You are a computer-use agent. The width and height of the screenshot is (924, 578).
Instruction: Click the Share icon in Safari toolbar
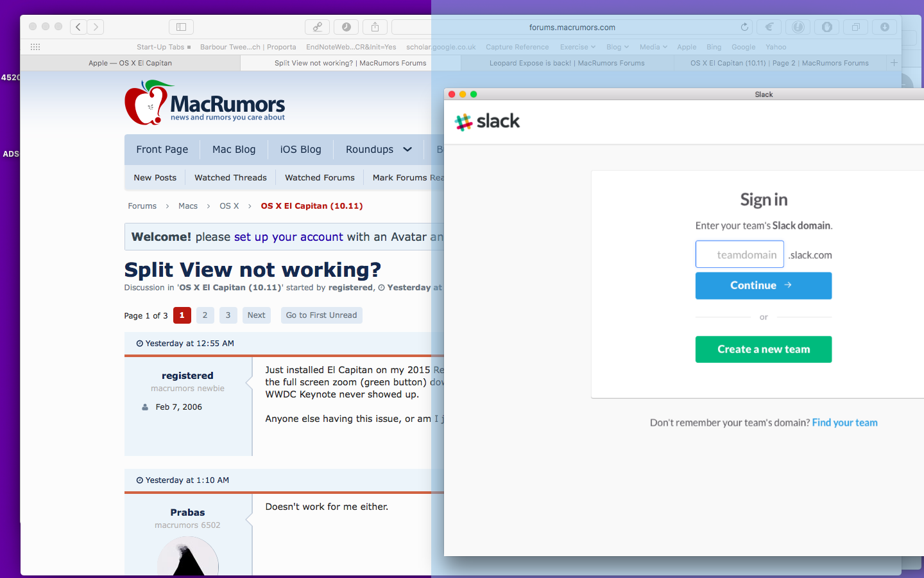coord(375,27)
